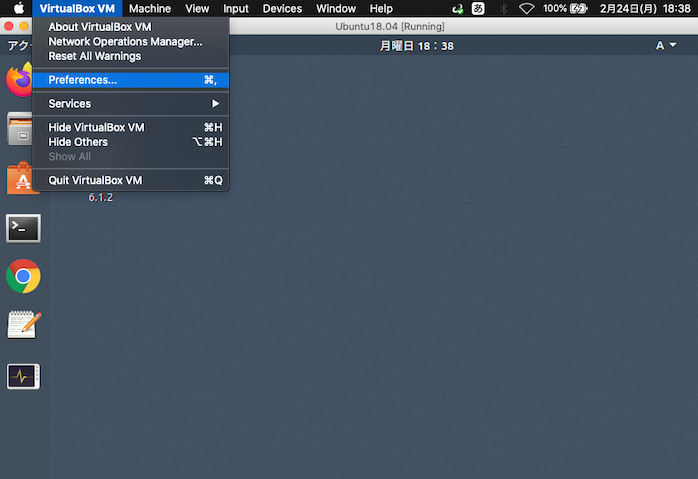The image size is (698, 479).
Task: Expand the Services submenu arrow
Action: [215, 104]
